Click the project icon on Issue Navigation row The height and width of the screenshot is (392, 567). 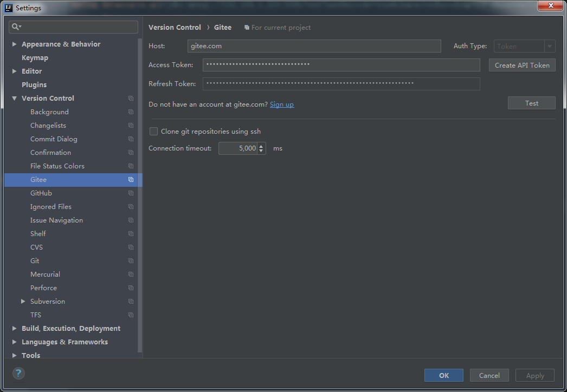(x=131, y=220)
